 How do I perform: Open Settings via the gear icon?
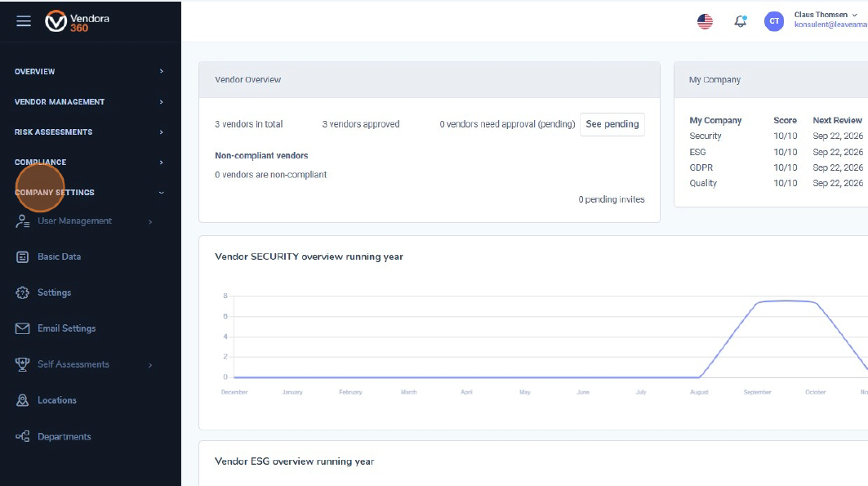(22, 292)
